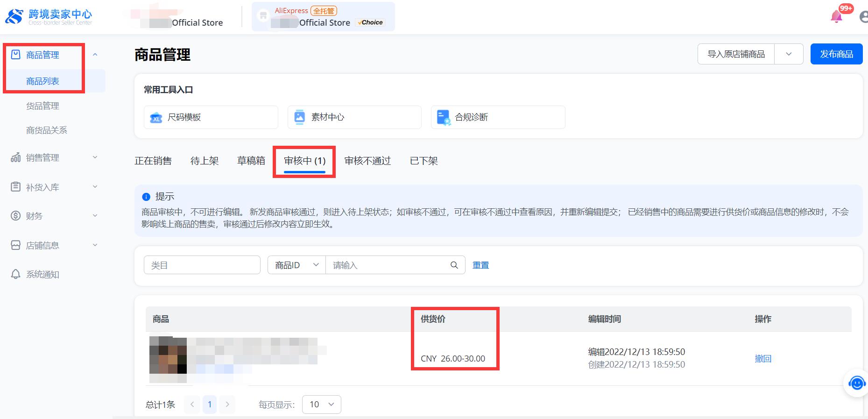This screenshot has width=868, height=419.
Task: Expand the 财务 sidebar section
Action: (x=95, y=216)
